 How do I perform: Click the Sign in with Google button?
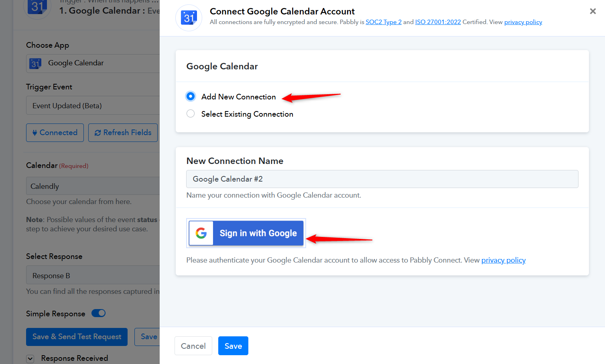[x=246, y=233]
